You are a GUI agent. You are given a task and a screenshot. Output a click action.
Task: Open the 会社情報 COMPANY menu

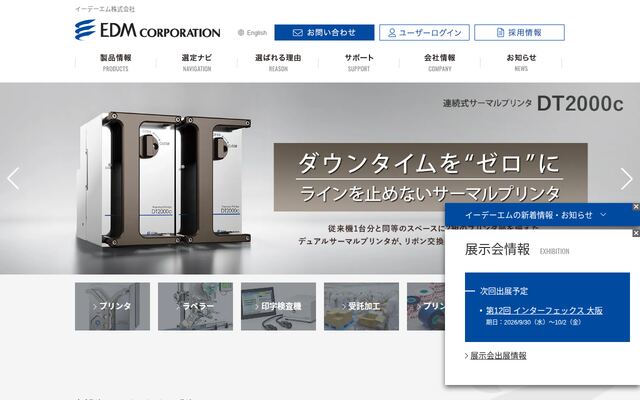[x=440, y=62]
